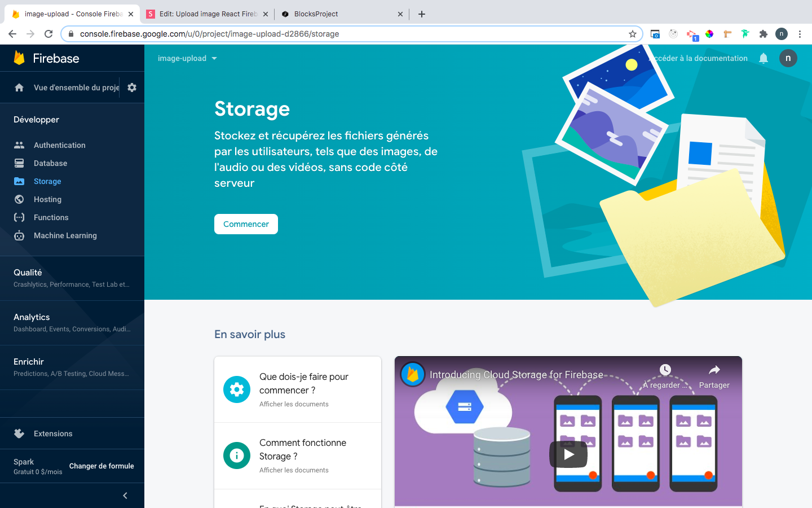Click the green info icon on card
This screenshot has height=508, width=812.
pos(237,456)
